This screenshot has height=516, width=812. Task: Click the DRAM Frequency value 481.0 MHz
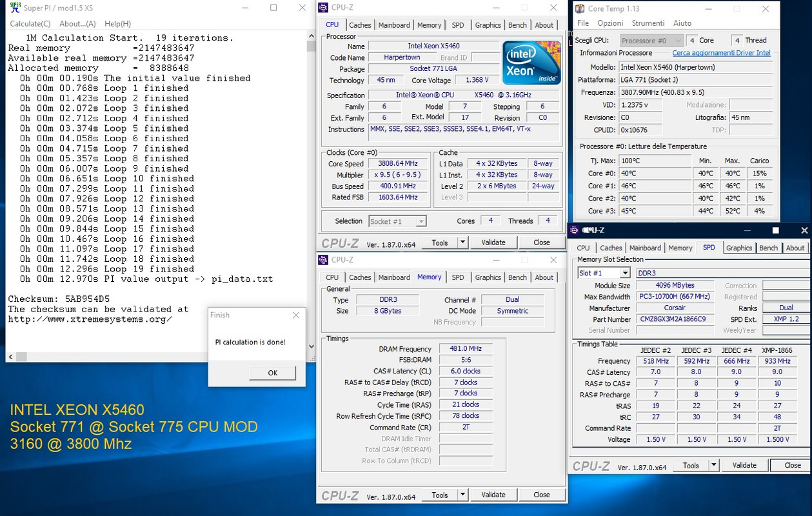pyautogui.click(x=466, y=349)
